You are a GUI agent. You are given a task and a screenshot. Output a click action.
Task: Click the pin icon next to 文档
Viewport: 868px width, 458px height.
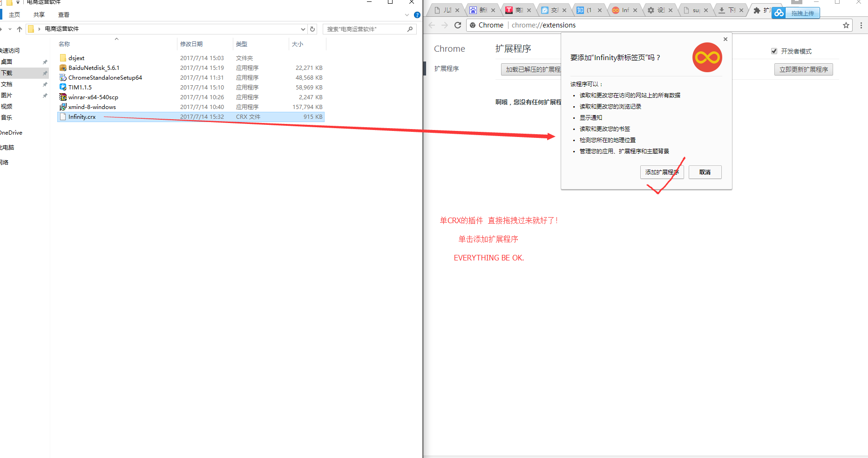tap(45, 84)
